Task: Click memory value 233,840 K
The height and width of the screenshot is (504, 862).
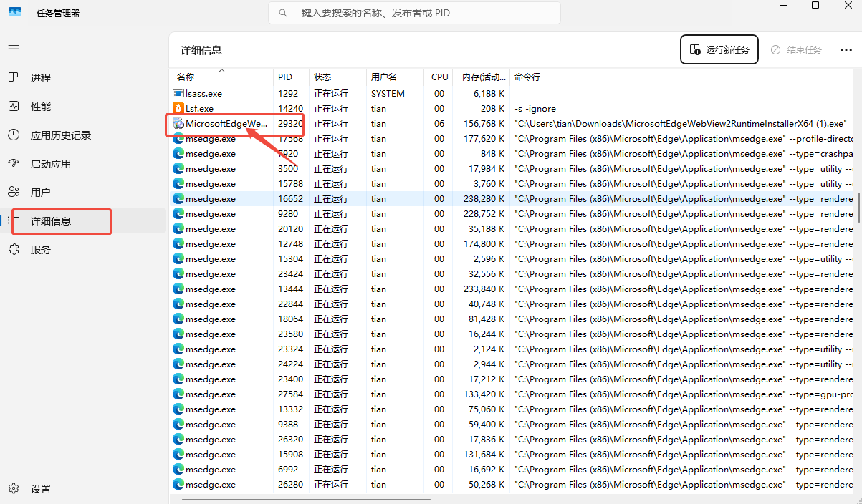Action: [x=484, y=289]
